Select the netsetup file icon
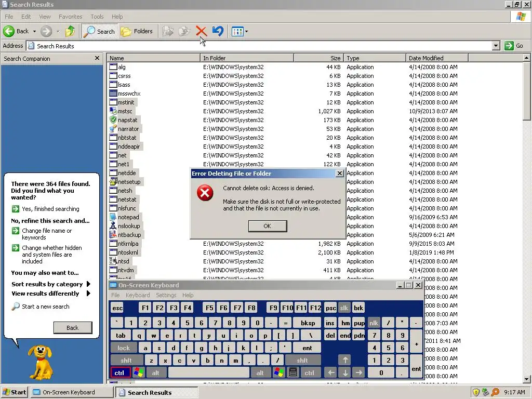Viewport: 532px width, 399px height. [113, 181]
